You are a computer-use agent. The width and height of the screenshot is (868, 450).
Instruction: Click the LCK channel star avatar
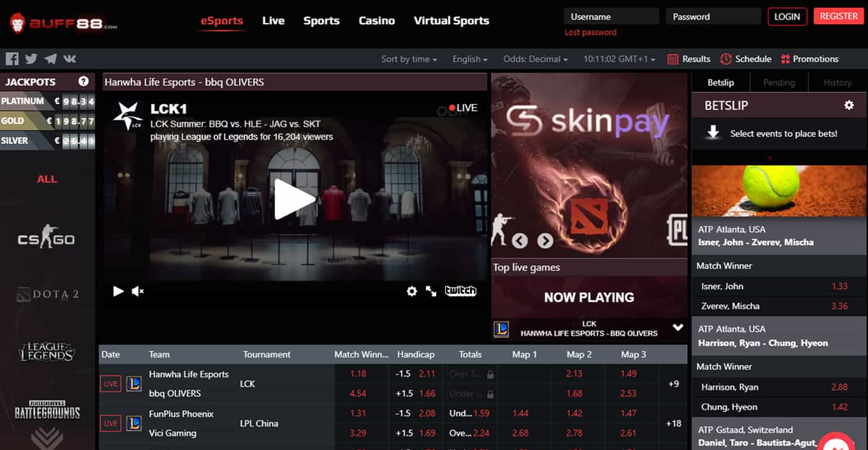pyautogui.click(x=128, y=116)
